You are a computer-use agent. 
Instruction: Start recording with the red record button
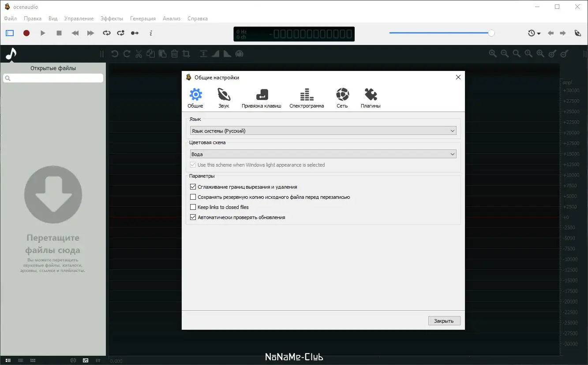[26, 33]
